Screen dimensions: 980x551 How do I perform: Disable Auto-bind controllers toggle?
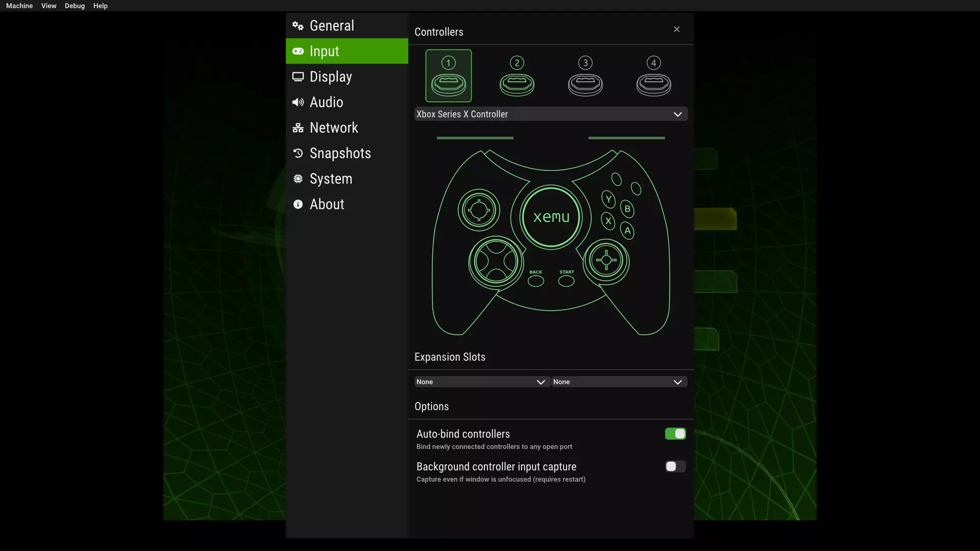[675, 434]
